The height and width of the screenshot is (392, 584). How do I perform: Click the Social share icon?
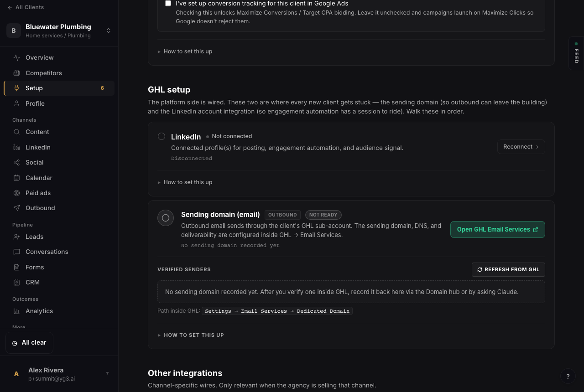tap(16, 162)
